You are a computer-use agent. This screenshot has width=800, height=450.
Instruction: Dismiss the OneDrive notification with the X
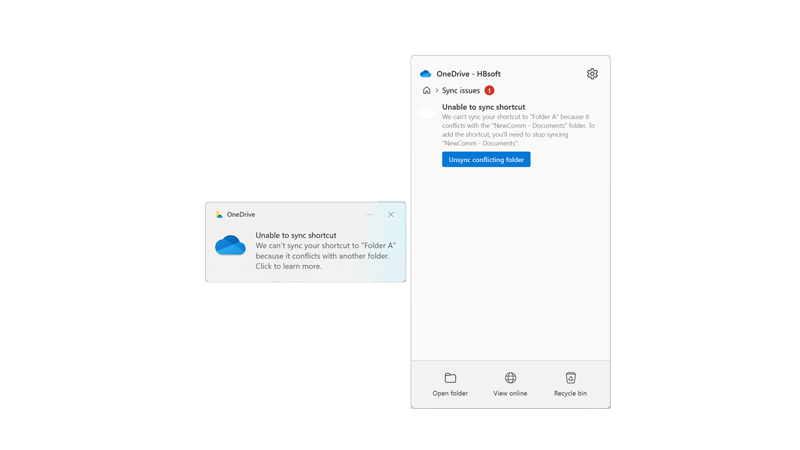(x=391, y=214)
